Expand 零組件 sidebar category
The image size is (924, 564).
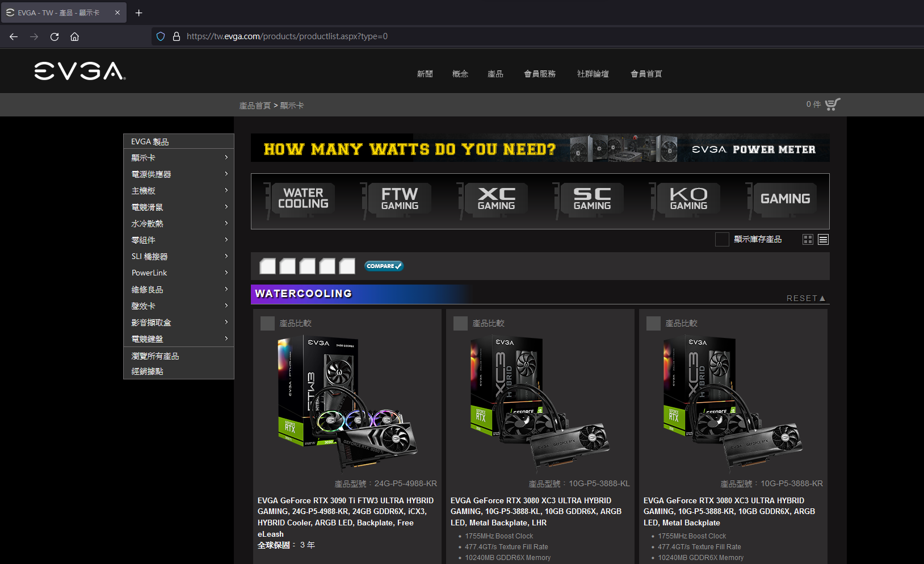[x=179, y=240]
